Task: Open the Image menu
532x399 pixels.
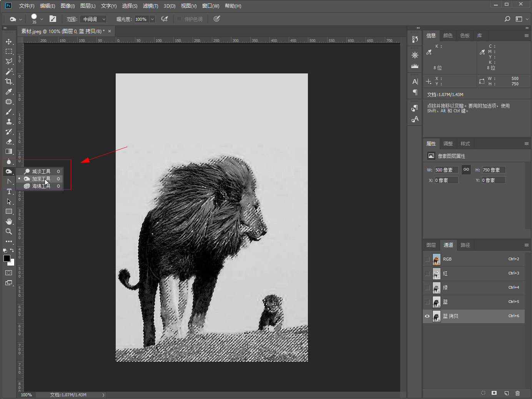Action: (x=68, y=6)
